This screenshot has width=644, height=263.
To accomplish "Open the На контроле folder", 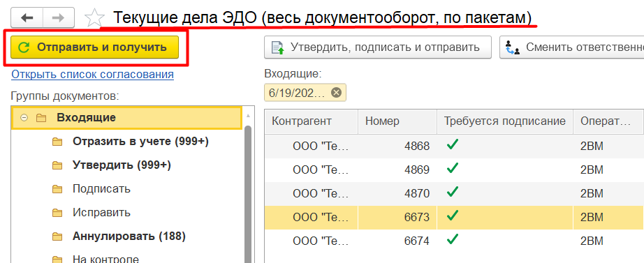I will [x=105, y=260].
